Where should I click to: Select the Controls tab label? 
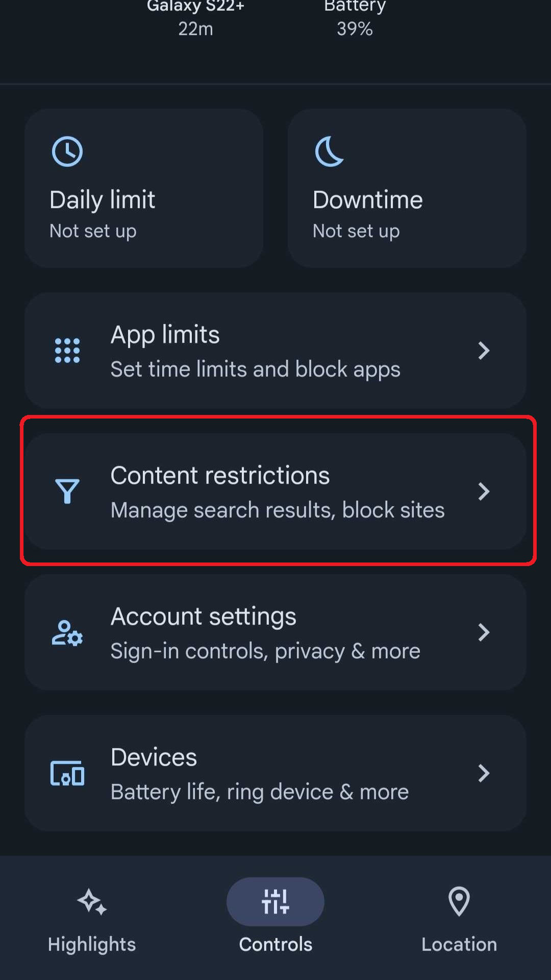tap(275, 944)
